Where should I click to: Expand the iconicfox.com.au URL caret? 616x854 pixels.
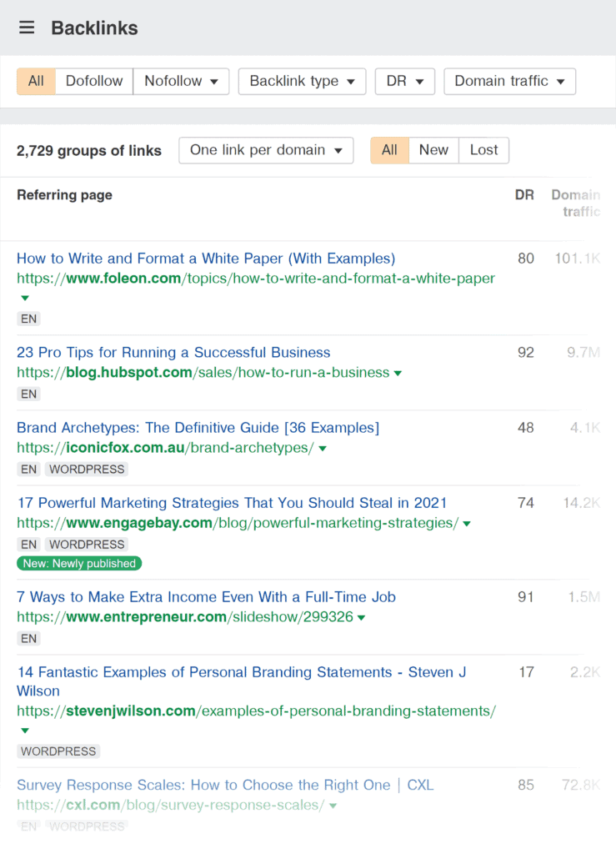pos(322,448)
